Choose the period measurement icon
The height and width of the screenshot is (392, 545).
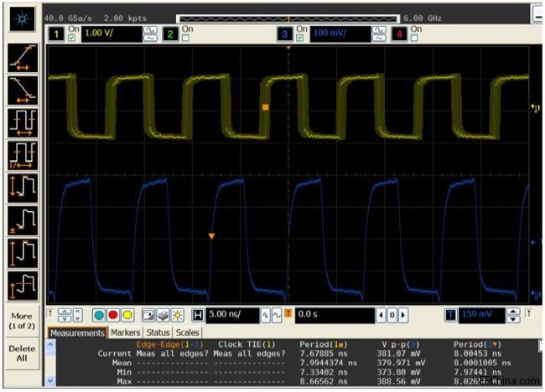pyautogui.click(x=23, y=123)
